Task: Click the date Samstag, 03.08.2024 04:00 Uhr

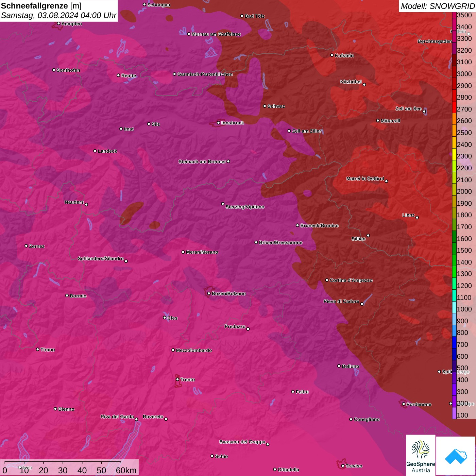Action: pos(59,16)
